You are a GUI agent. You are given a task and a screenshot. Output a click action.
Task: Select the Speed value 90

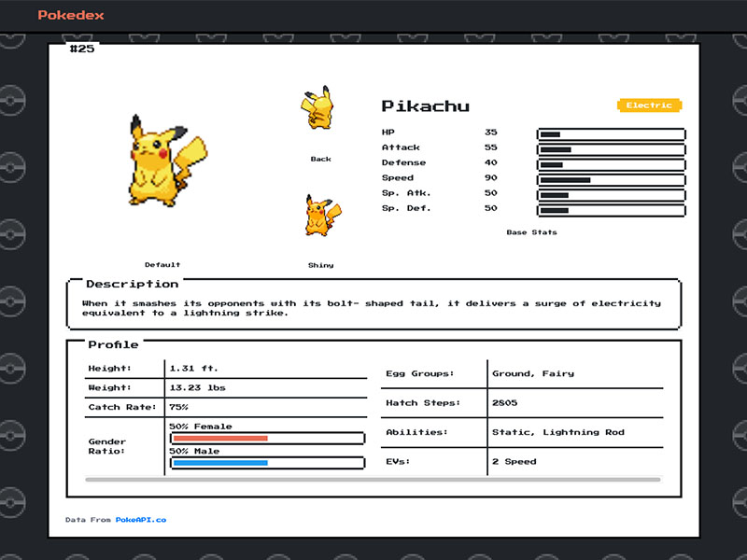pyautogui.click(x=491, y=177)
